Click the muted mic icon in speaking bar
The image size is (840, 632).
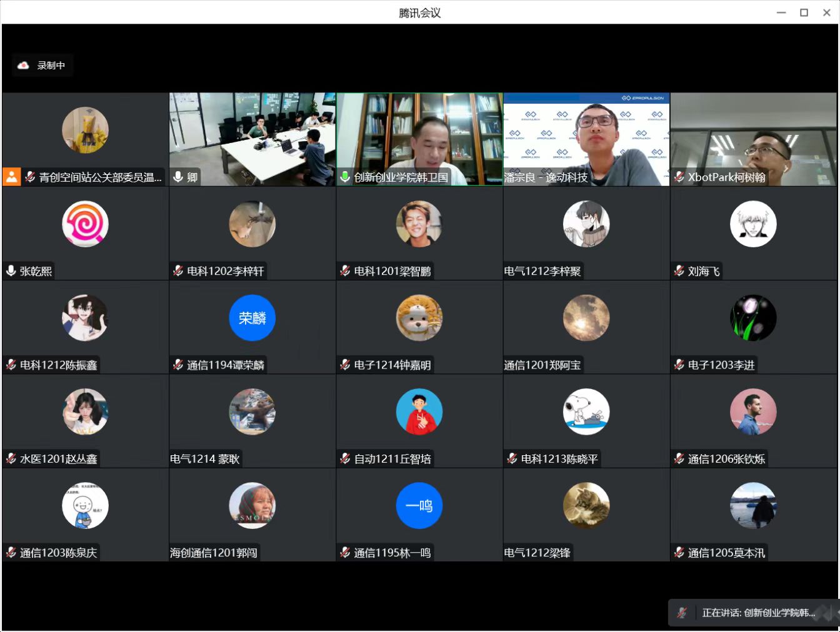[682, 613]
